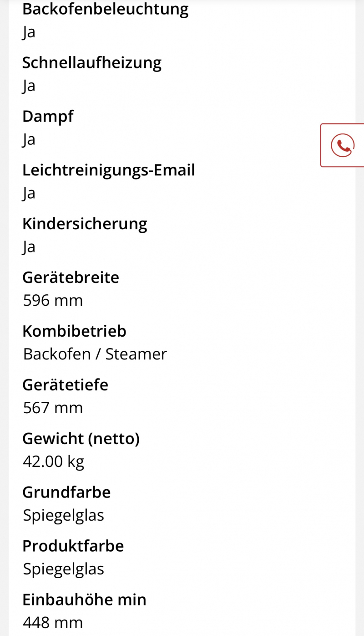Select the Grundfarbe heading
This screenshot has height=636, width=364.
click(x=66, y=492)
